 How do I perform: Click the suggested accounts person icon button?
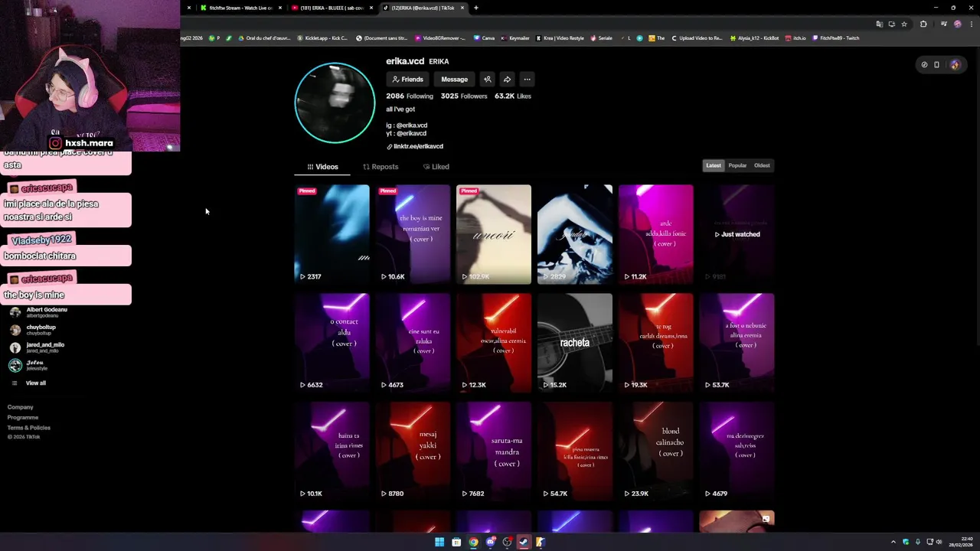click(488, 80)
